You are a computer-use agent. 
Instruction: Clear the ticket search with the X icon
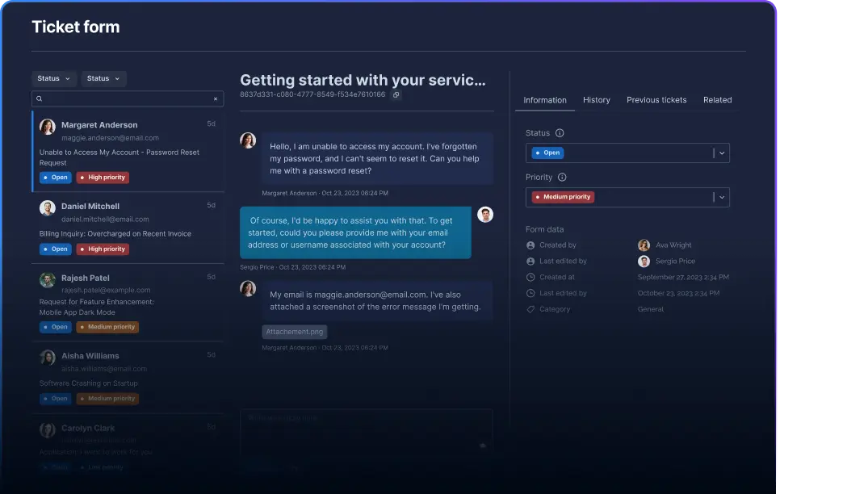click(x=216, y=98)
